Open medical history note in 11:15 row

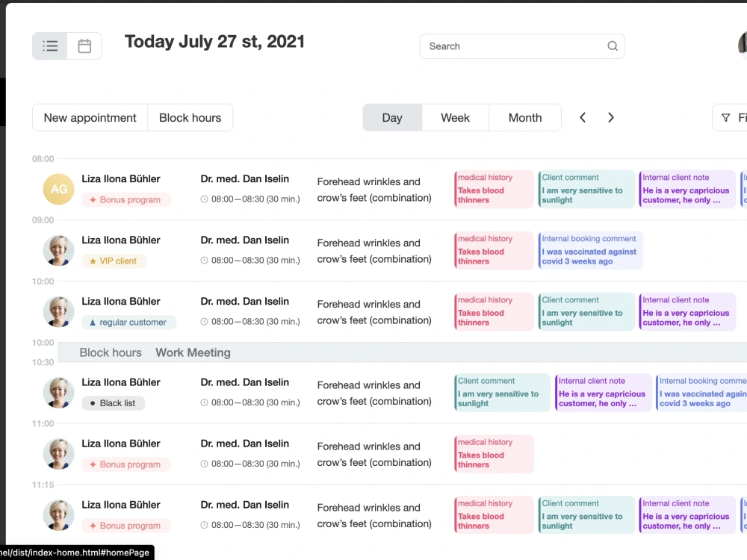coord(494,515)
